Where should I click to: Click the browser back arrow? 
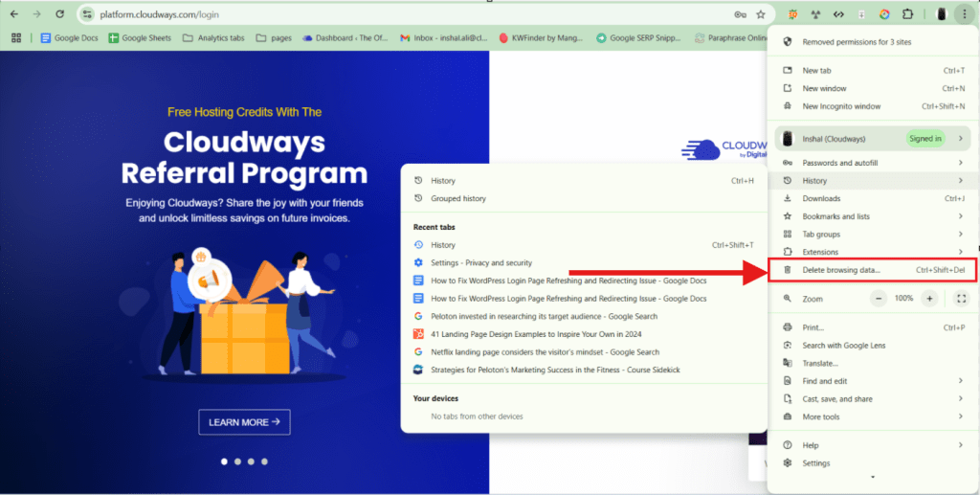pyautogui.click(x=13, y=13)
